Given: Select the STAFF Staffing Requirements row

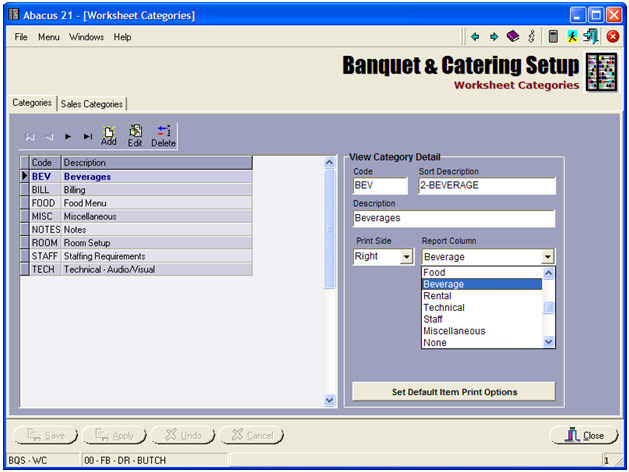Looking at the screenshot, I should coord(136,256).
